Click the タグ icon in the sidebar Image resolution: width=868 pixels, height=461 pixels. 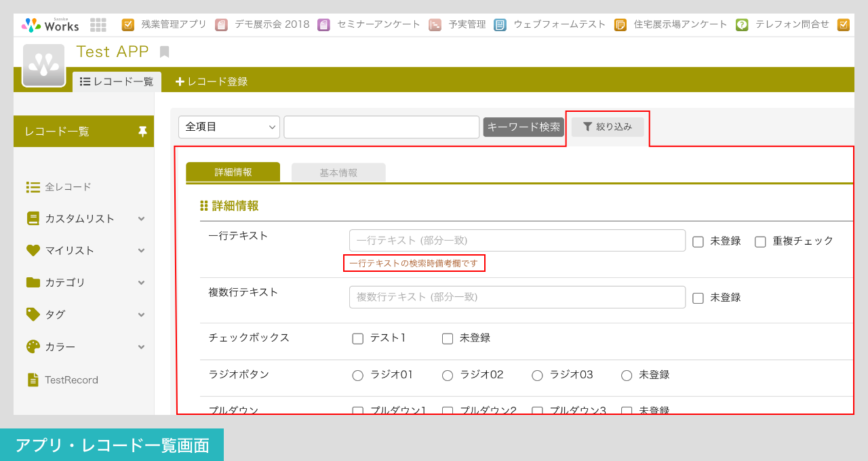pos(33,314)
